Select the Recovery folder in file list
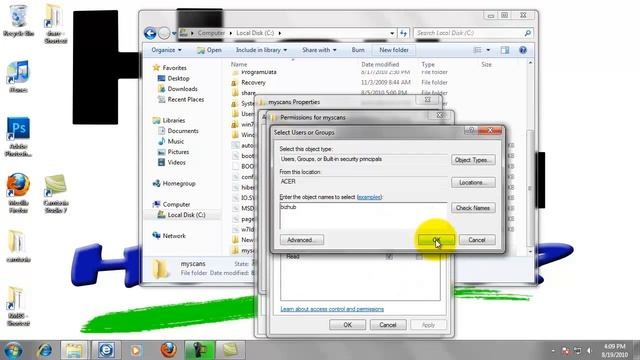The image size is (640, 360). (253, 82)
